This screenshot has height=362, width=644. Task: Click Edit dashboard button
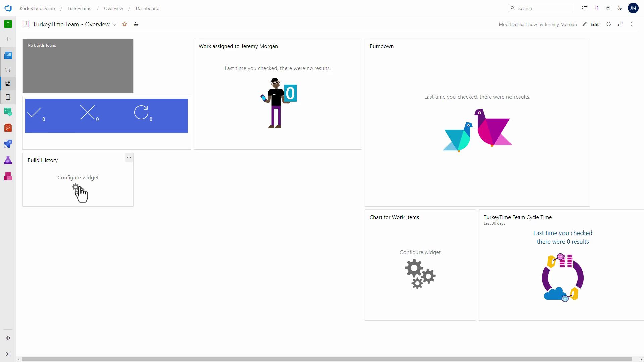coord(591,24)
